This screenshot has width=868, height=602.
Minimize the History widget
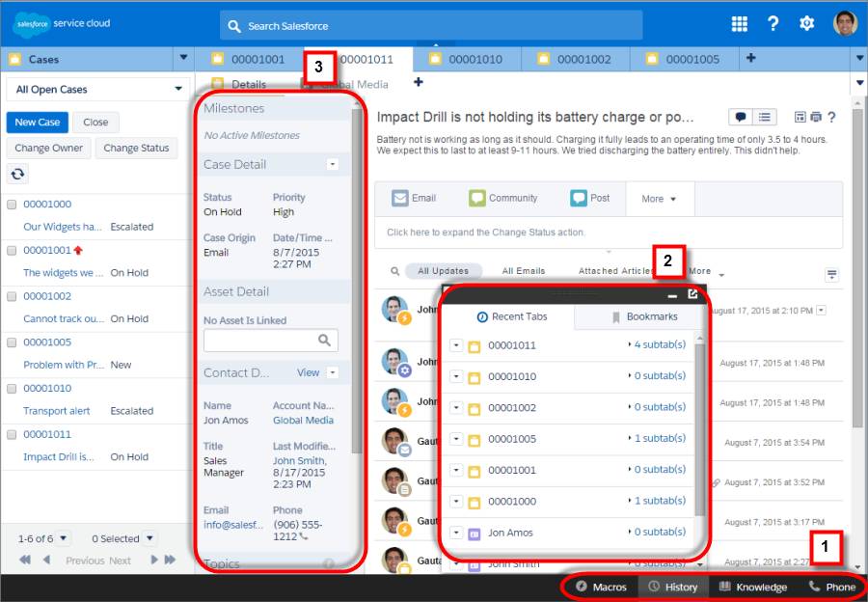click(x=672, y=296)
